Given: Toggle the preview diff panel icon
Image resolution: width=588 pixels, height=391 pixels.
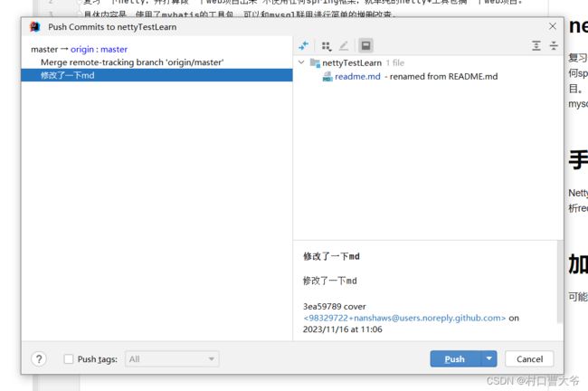Looking at the screenshot, I should pyautogui.click(x=365, y=46).
